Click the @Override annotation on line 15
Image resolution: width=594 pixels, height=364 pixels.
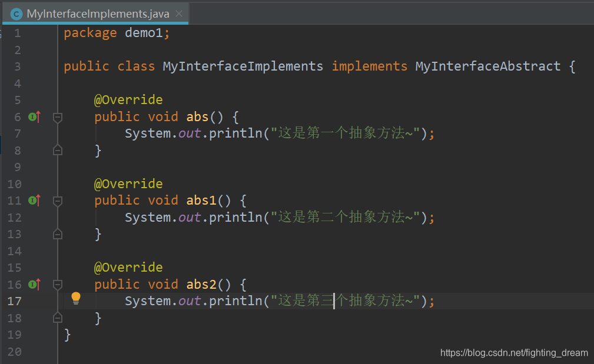pyautogui.click(x=128, y=268)
